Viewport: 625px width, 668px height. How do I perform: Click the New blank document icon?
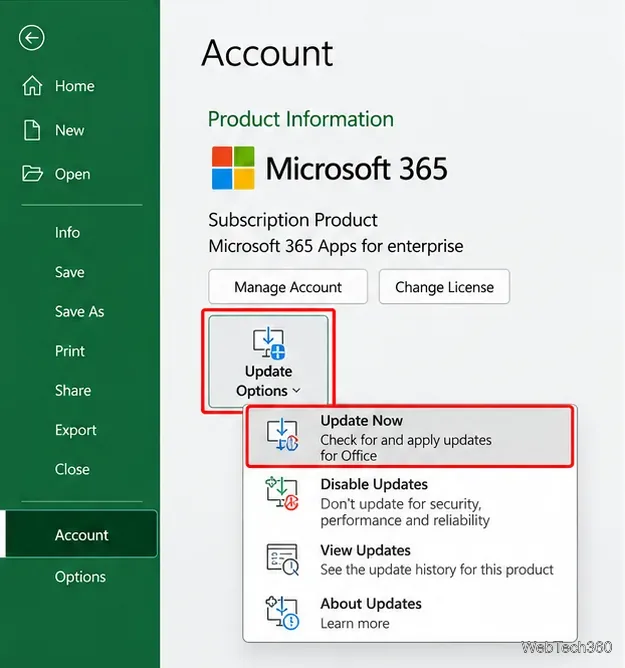pos(32,130)
